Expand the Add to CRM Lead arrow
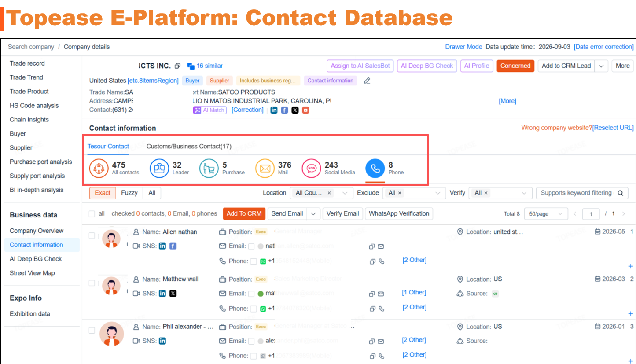The height and width of the screenshot is (364, 636). coord(601,66)
